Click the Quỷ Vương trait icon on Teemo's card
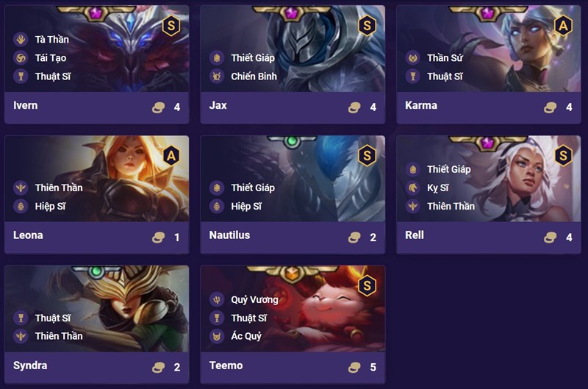 (216, 299)
